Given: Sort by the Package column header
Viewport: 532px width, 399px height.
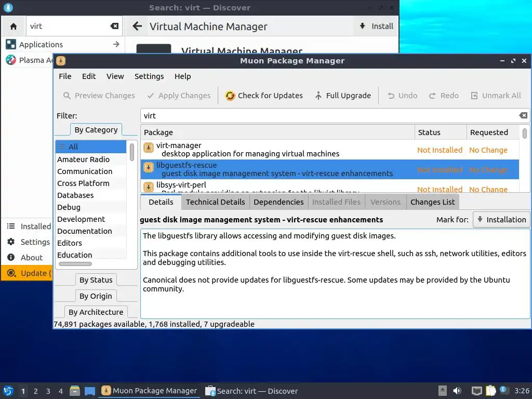Looking at the screenshot, I should click(x=277, y=132).
